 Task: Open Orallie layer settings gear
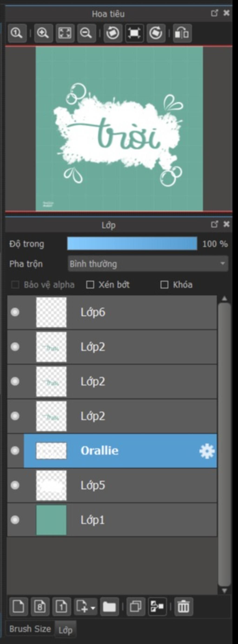(207, 451)
